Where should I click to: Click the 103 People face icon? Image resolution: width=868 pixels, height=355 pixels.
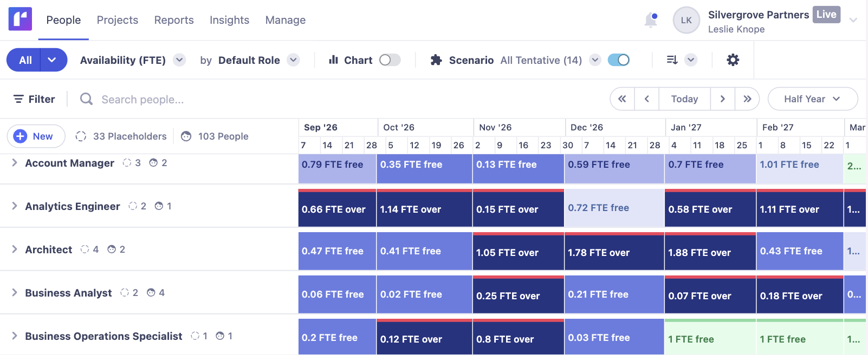(x=186, y=136)
